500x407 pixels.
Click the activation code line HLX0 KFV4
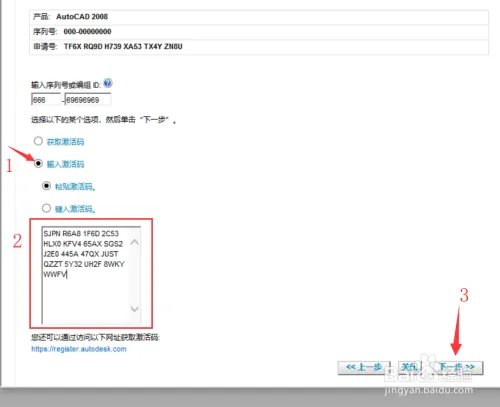click(x=83, y=244)
